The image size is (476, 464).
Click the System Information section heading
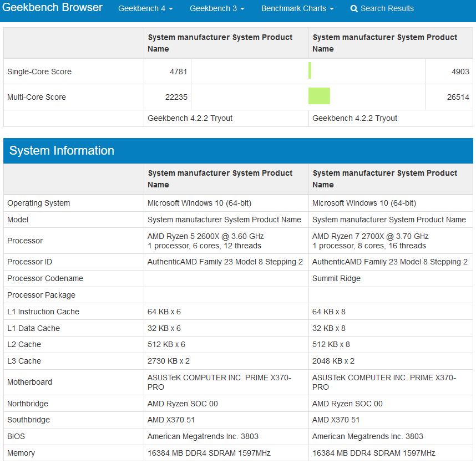62,150
